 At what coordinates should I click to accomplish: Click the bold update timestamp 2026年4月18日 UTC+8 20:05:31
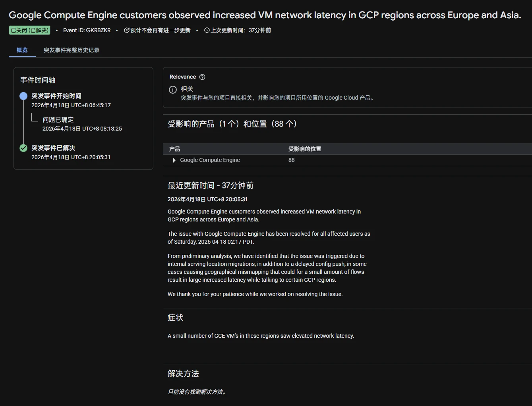click(207, 199)
